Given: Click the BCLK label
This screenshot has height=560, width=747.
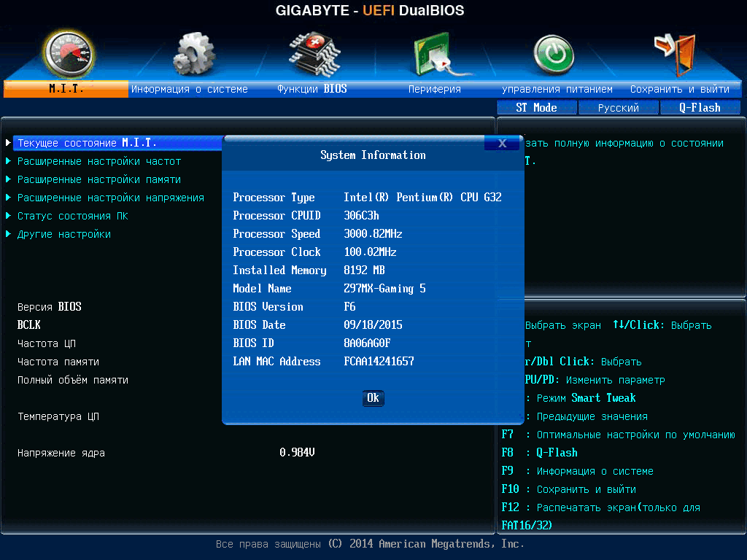Looking at the screenshot, I should (29, 324).
